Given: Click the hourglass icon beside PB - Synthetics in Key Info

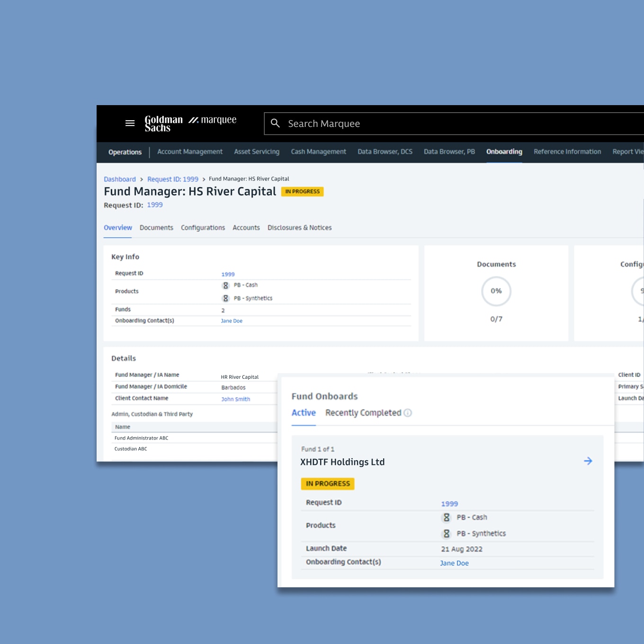Looking at the screenshot, I should pyautogui.click(x=226, y=298).
